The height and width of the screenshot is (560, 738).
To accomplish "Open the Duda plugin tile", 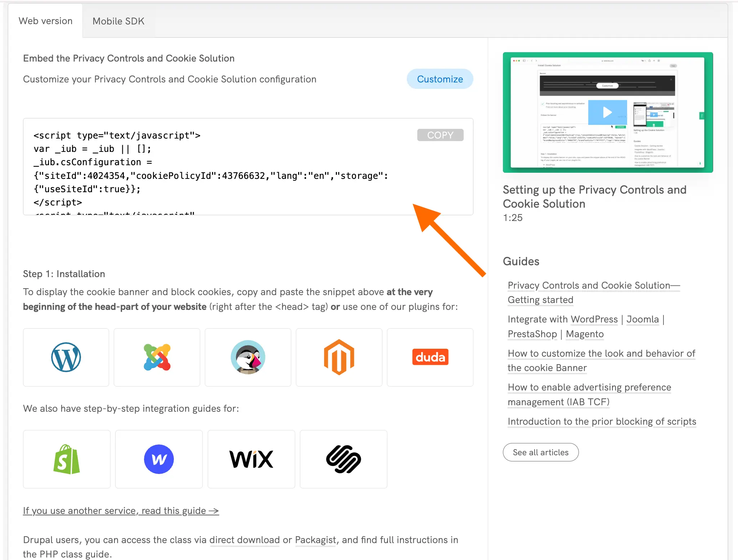I will [x=430, y=357].
